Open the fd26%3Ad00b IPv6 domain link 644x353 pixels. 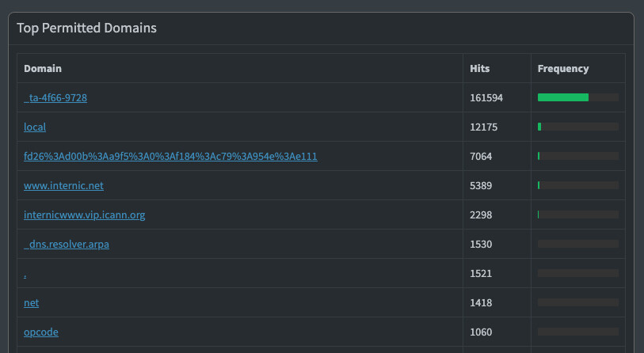point(170,157)
